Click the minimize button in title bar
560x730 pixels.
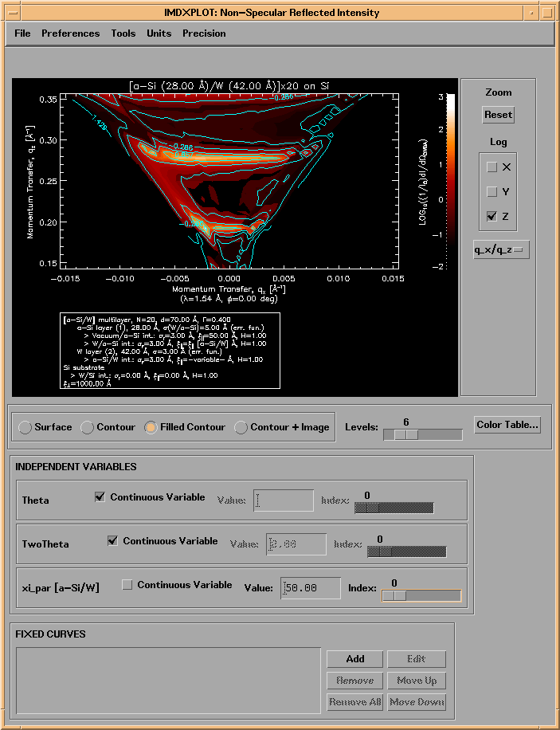(x=531, y=13)
